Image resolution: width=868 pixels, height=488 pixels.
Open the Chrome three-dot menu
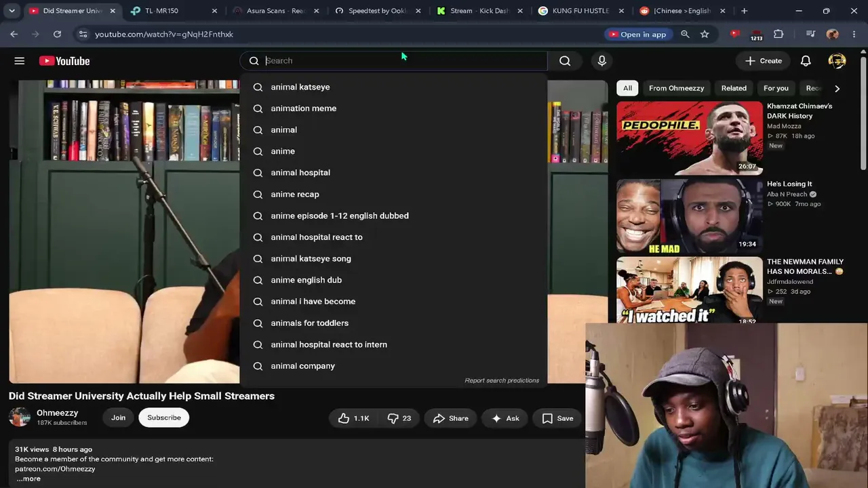854,34
